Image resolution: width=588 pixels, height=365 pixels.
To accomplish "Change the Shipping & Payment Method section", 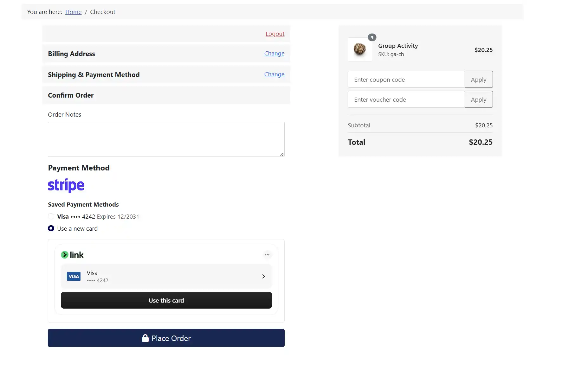I will (x=274, y=74).
